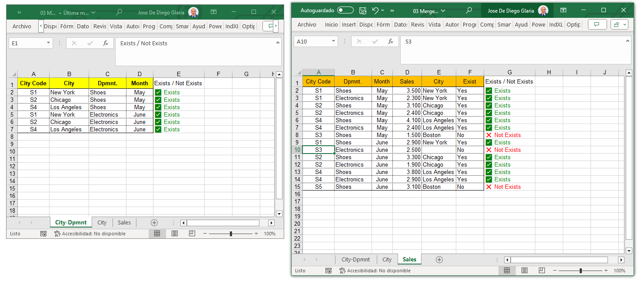Click the Select All corner in right window
Viewport: 644px width, 281px height.
[x=298, y=73]
